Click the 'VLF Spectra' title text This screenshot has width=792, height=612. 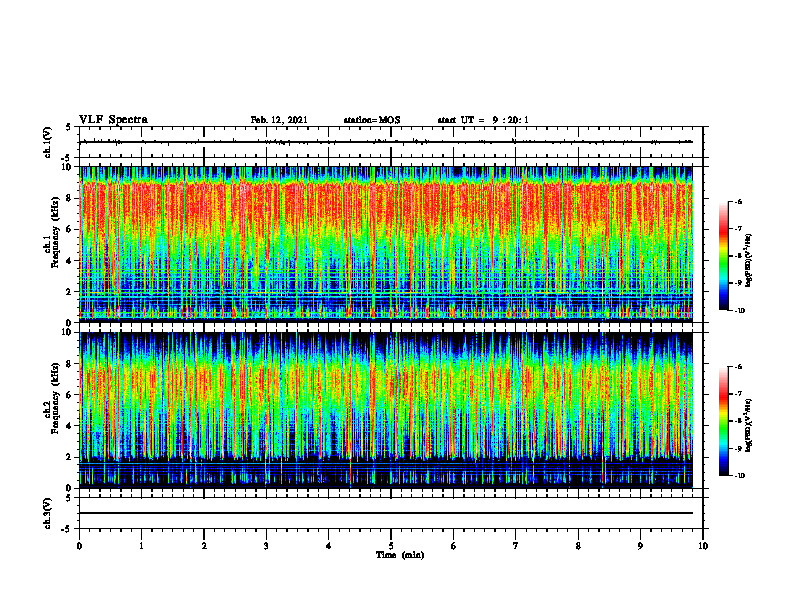[113, 120]
